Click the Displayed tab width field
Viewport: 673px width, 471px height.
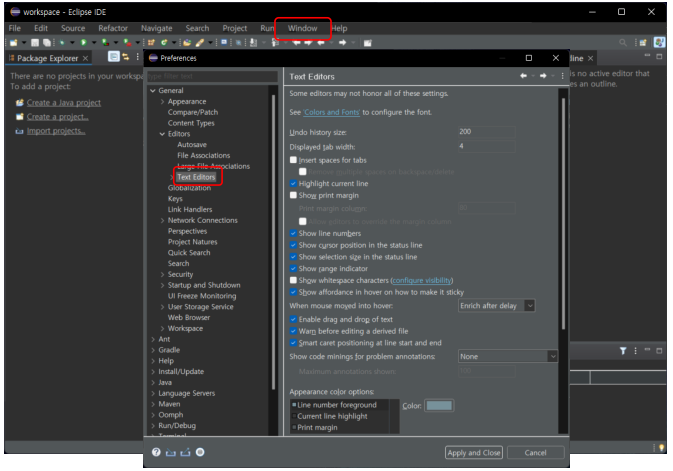click(x=486, y=146)
